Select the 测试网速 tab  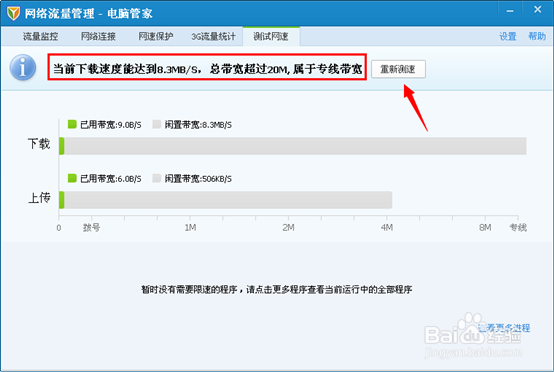pos(271,36)
